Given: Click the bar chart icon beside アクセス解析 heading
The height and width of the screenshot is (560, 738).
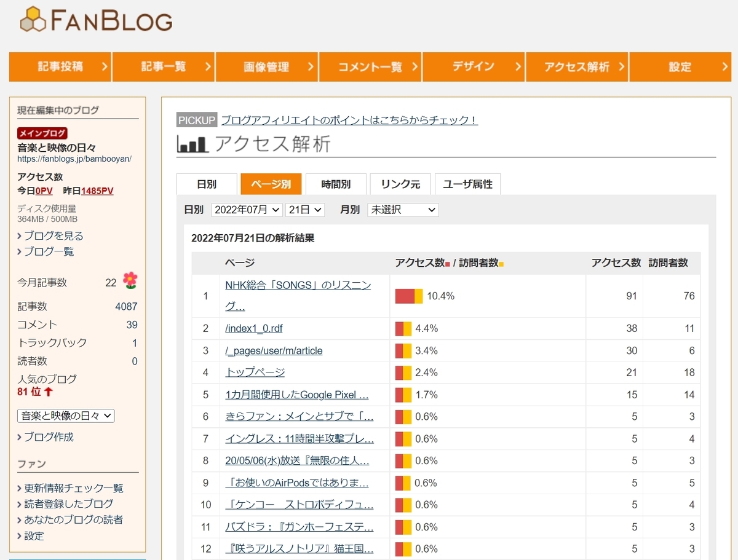Looking at the screenshot, I should coord(192,144).
